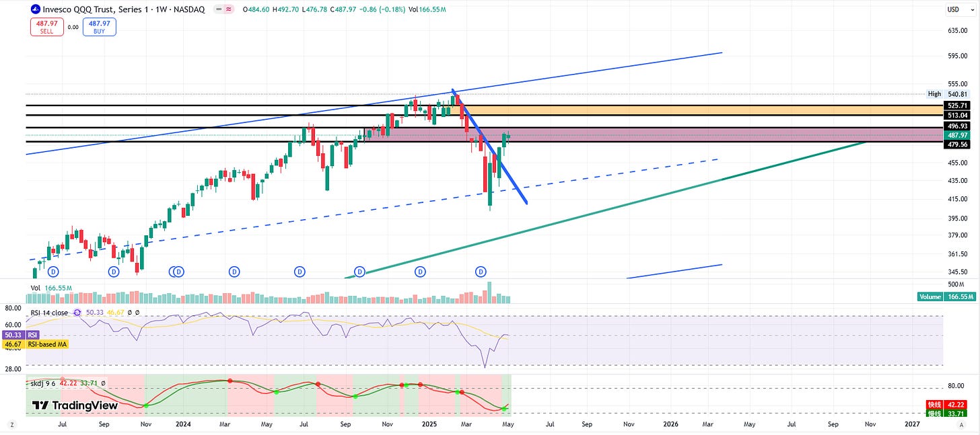The height and width of the screenshot is (435, 980).
Task: Click dividend D marker under March 2025 candles
Action: click(x=481, y=272)
